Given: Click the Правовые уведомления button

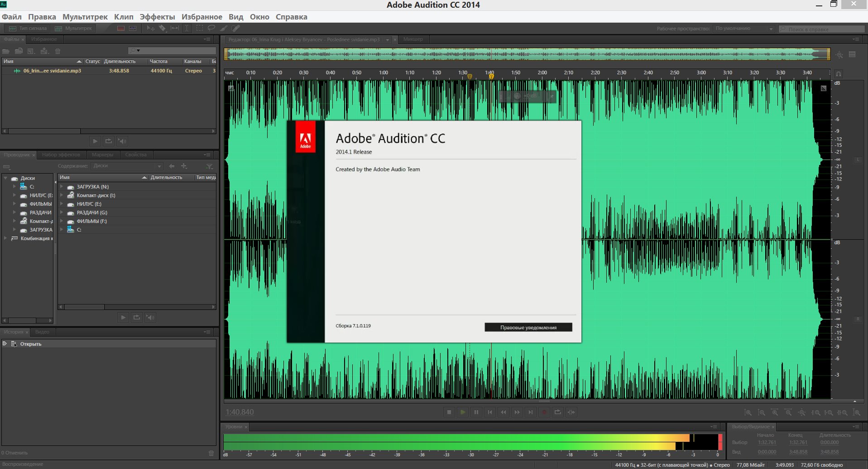Looking at the screenshot, I should point(528,327).
